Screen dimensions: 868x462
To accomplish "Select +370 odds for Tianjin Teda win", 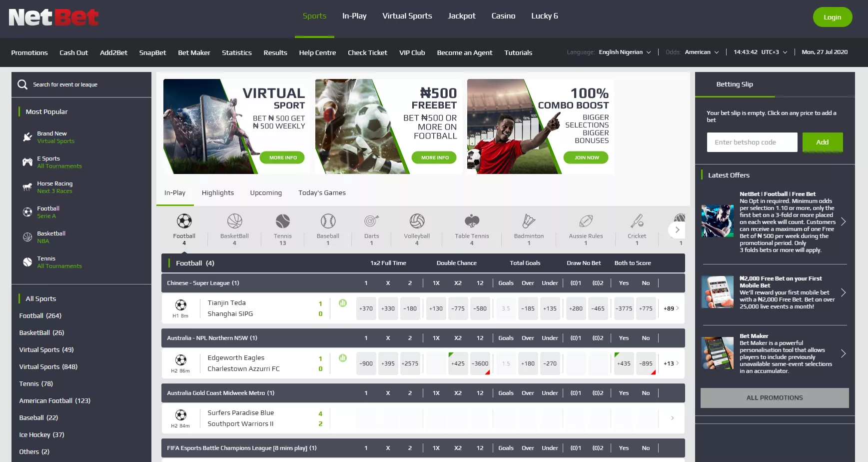I will pos(366,308).
